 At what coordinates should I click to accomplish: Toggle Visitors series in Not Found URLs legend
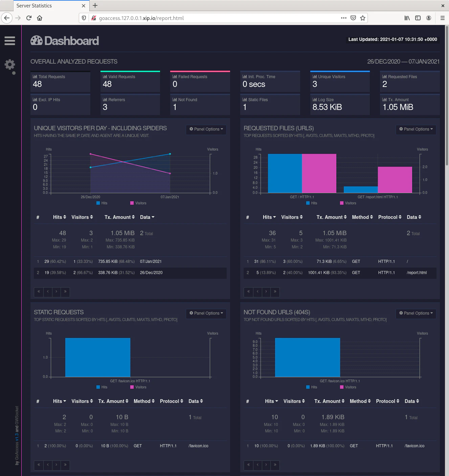point(348,387)
